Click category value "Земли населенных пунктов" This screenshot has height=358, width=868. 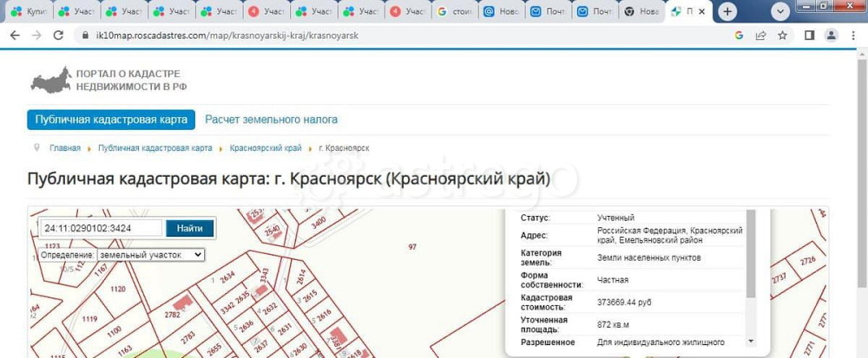pos(649,257)
